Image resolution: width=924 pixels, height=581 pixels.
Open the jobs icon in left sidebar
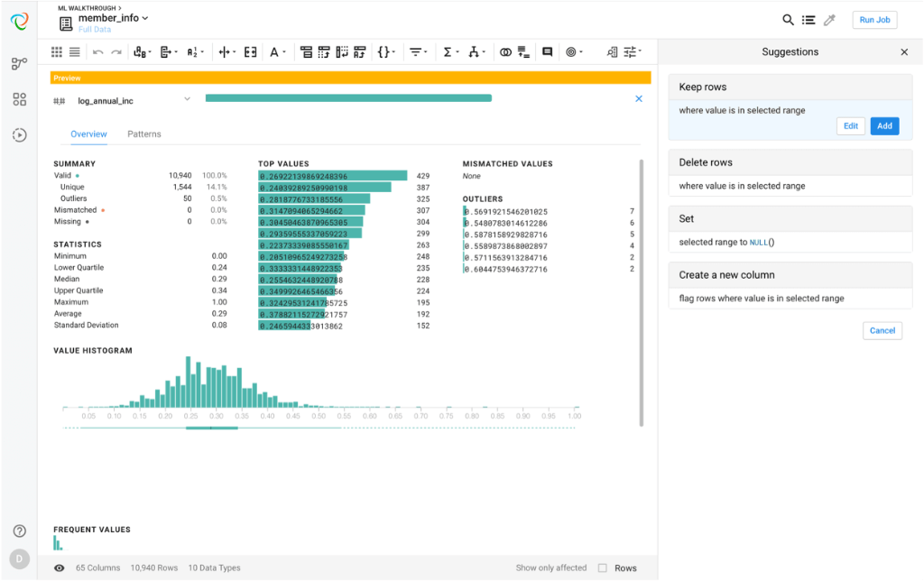[19, 135]
